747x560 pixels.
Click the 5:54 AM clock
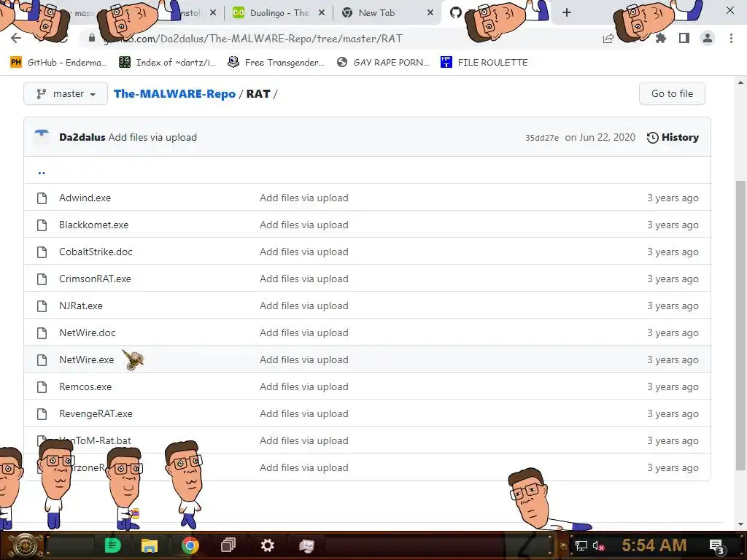[654, 545]
